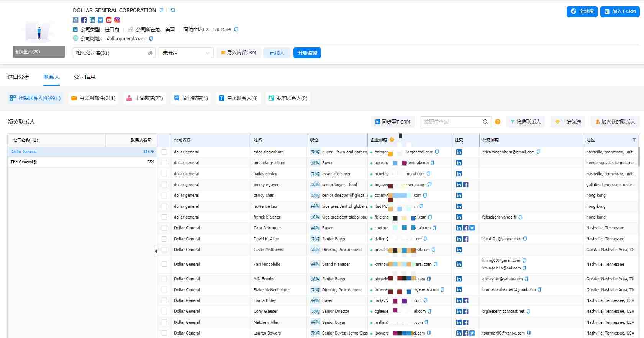Click the 开启监测 button
The height and width of the screenshot is (338, 644).
tap(307, 53)
